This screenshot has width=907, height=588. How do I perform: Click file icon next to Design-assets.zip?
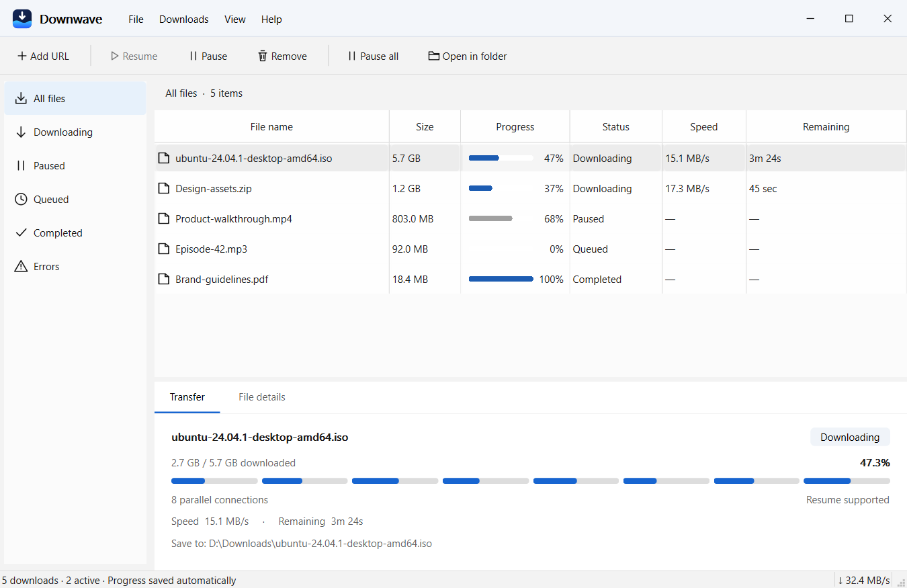[163, 189]
